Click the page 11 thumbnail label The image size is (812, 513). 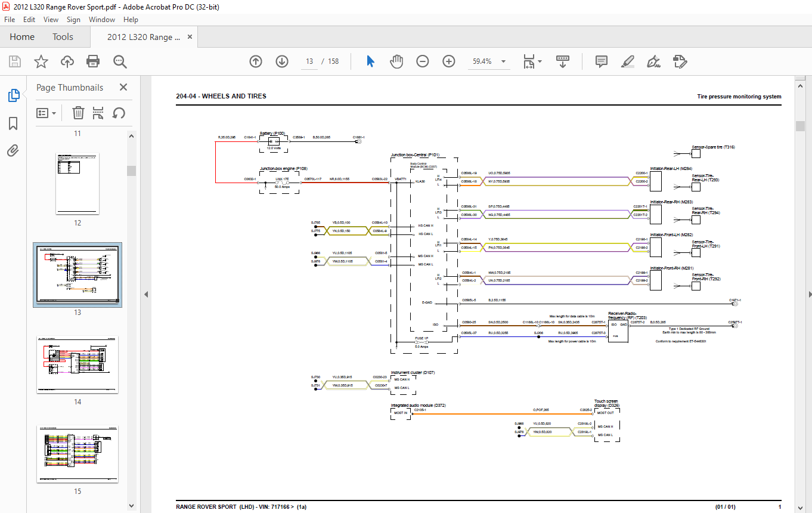pos(78,134)
